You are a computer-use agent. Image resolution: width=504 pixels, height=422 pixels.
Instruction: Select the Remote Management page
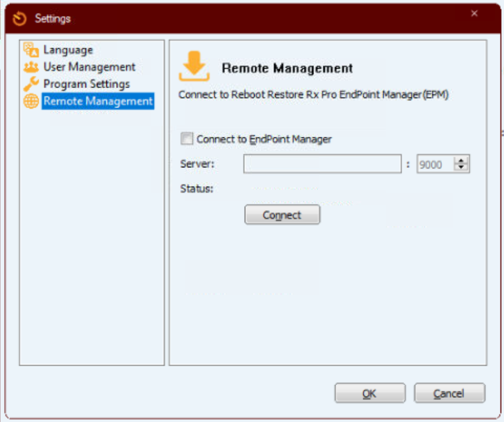pos(98,101)
